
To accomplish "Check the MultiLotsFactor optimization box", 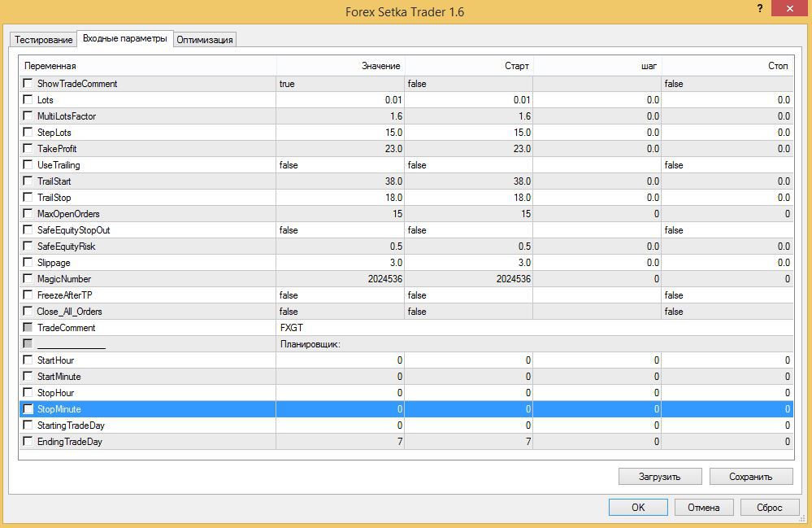I will click(28, 116).
